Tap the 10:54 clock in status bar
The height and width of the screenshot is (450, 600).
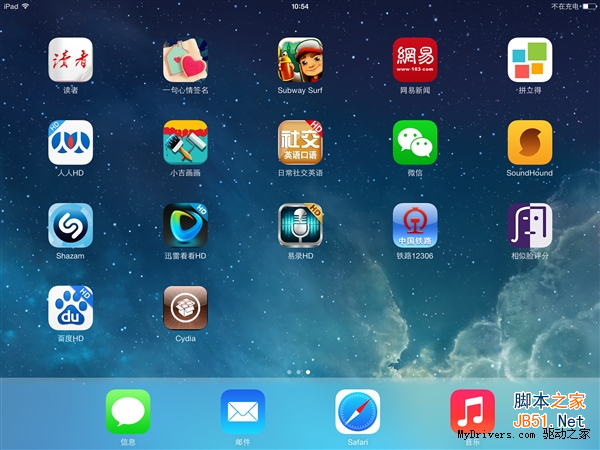pyautogui.click(x=300, y=7)
